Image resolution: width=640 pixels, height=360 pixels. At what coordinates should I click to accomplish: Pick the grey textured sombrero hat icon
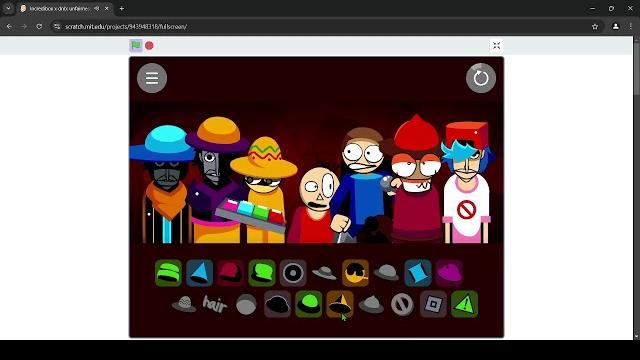(184, 304)
